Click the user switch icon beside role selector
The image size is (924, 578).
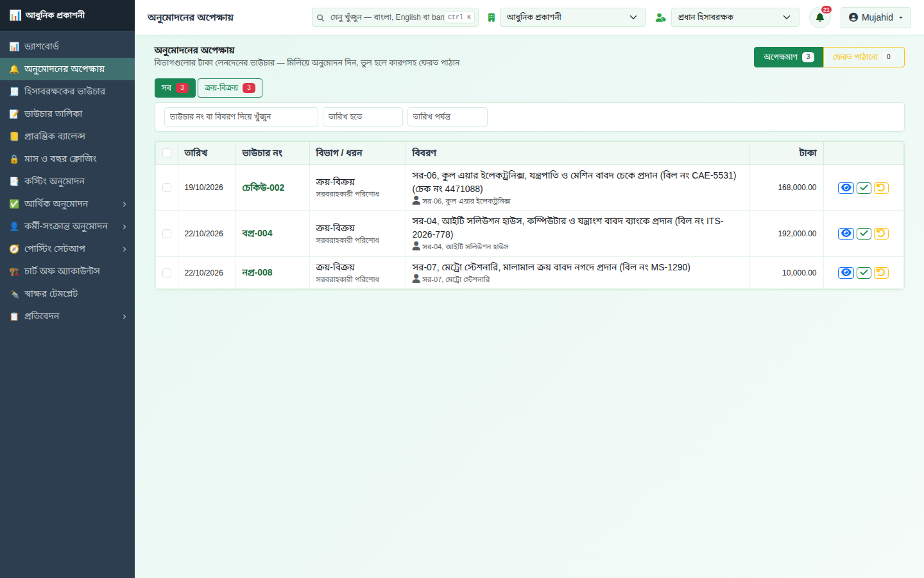(660, 17)
